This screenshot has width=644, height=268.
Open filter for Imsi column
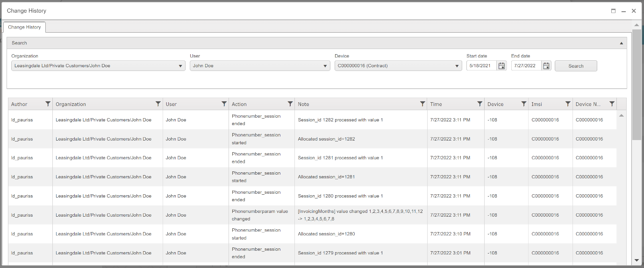coord(568,104)
